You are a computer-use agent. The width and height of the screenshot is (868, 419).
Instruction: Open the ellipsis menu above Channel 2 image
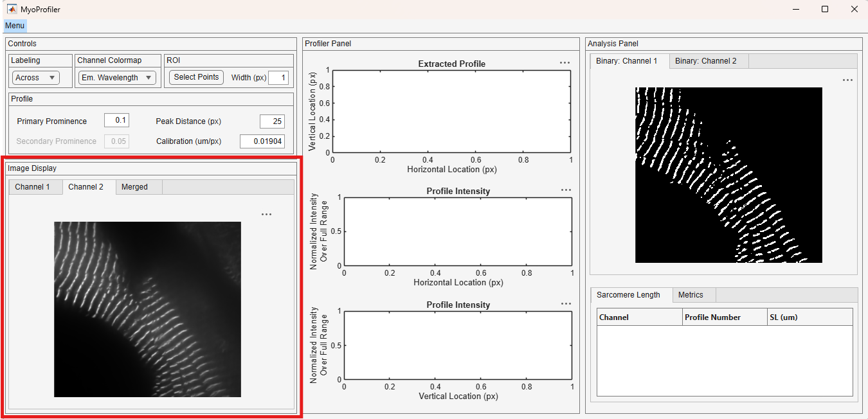(x=266, y=215)
